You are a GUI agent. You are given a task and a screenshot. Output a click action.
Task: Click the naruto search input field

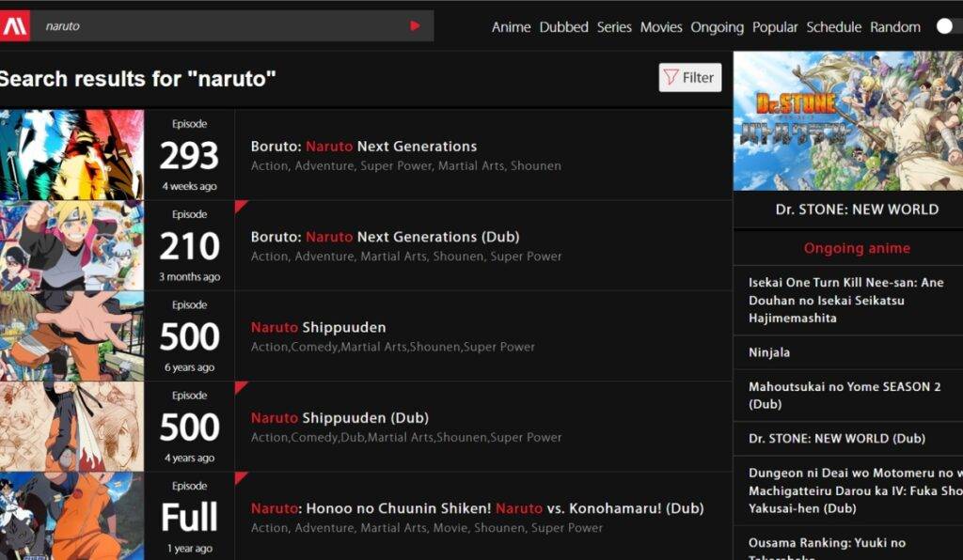(221, 25)
